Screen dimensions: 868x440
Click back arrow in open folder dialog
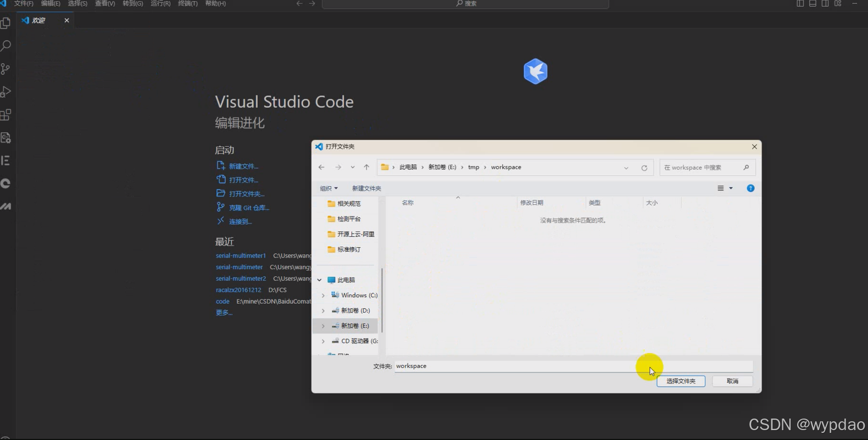(x=321, y=168)
